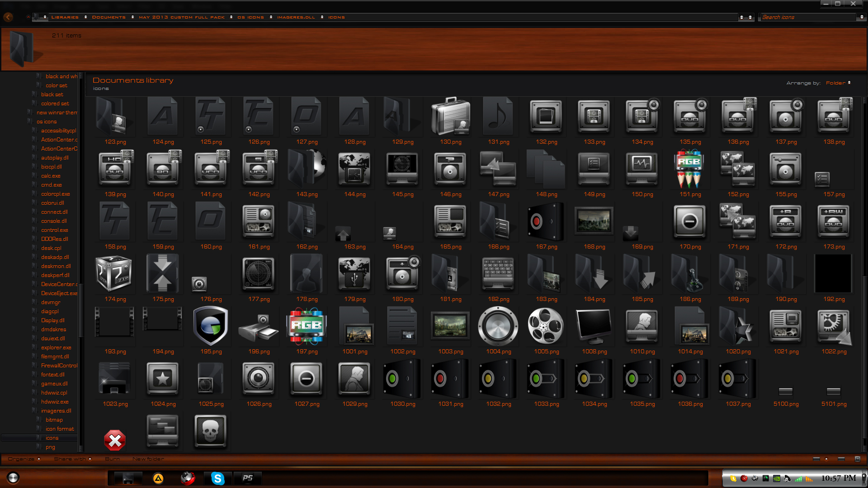
Task: Click Burn on the command bar
Action: 112,458
